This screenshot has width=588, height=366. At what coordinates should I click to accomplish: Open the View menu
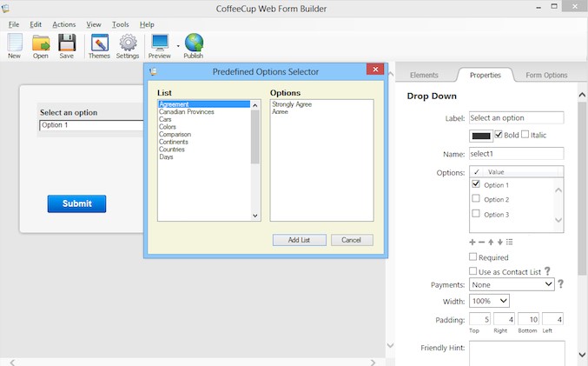click(94, 24)
